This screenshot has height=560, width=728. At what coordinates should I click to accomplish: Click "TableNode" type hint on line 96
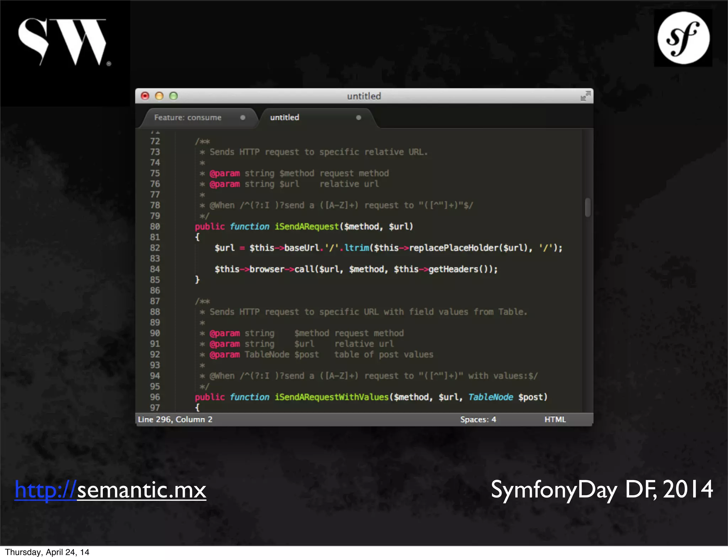coord(491,397)
